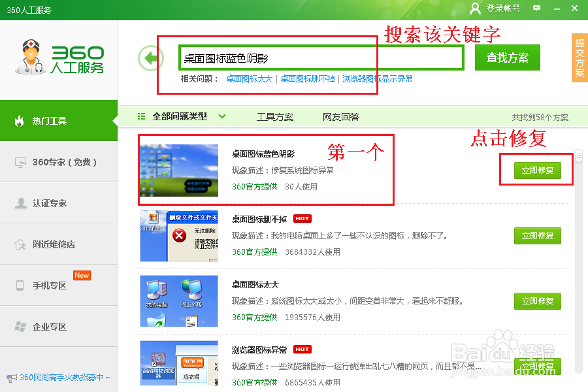Image resolution: width=588 pixels, height=392 pixels.
Task: Click the phone icon beside 手机专区
Action: (20, 286)
